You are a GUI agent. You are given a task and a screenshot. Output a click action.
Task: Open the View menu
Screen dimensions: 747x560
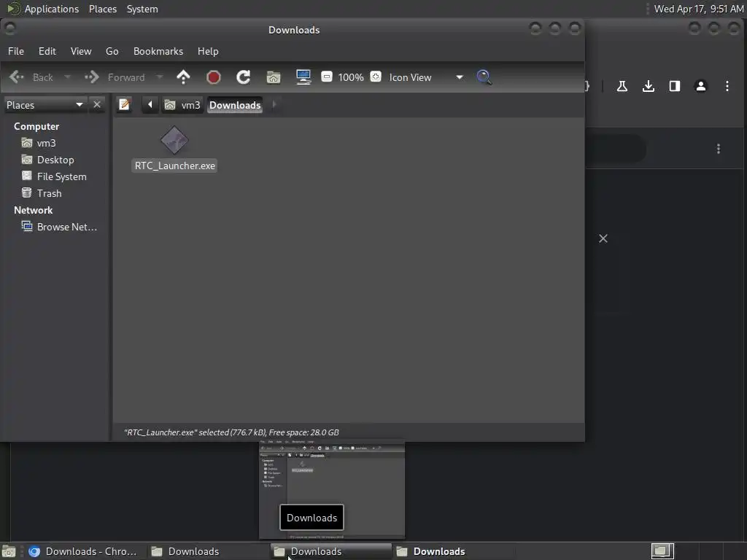(81, 51)
